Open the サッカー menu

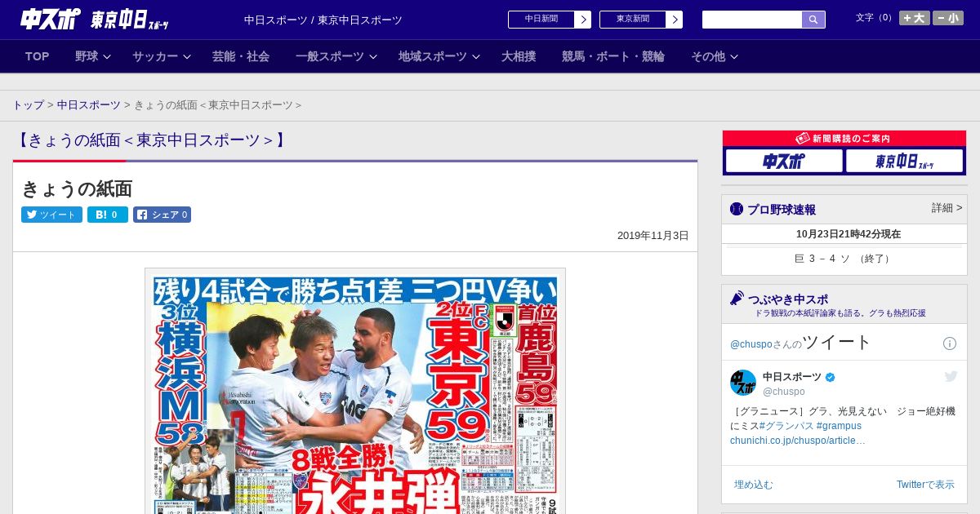(155, 56)
